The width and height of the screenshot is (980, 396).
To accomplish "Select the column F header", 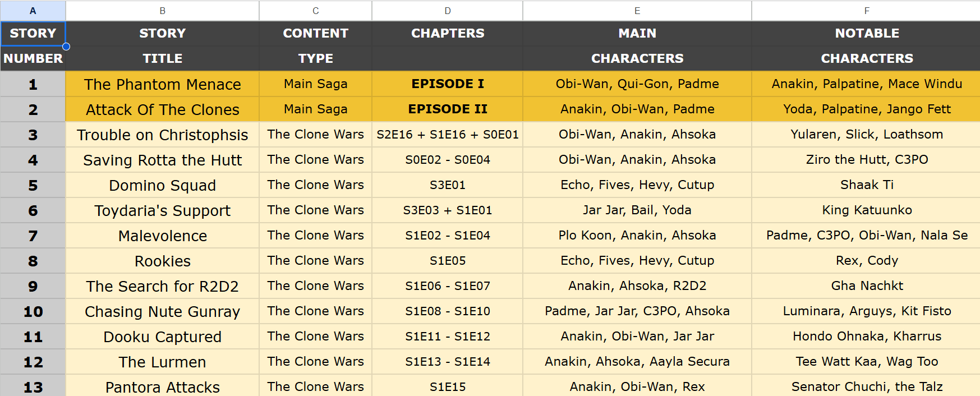I will [x=866, y=11].
